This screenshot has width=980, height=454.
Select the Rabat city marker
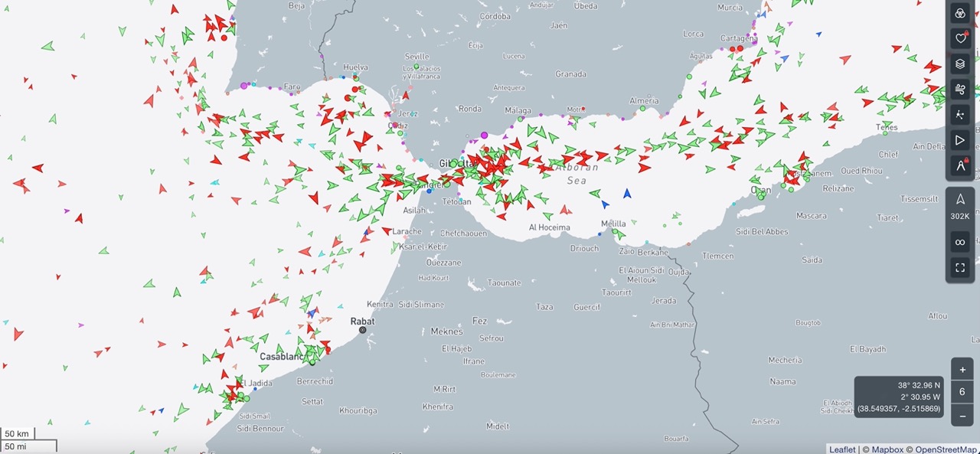point(363,330)
